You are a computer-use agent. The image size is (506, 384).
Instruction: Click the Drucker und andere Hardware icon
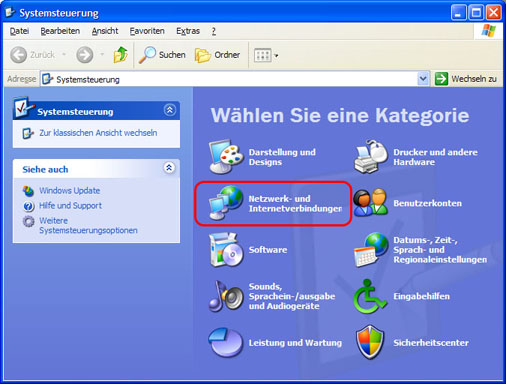click(x=371, y=157)
